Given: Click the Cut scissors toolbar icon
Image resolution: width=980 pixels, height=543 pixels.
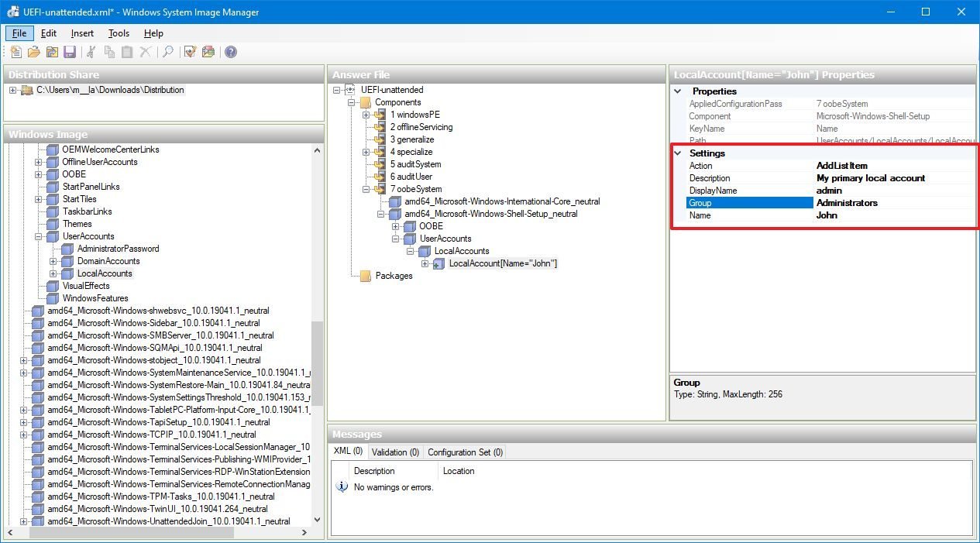Looking at the screenshot, I should 91,52.
